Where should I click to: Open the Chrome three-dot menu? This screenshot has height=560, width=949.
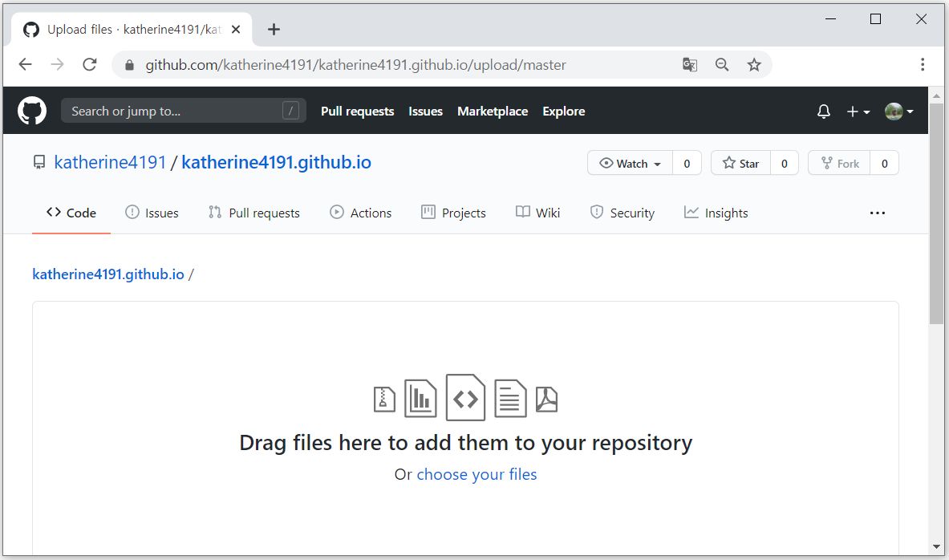[x=923, y=65]
